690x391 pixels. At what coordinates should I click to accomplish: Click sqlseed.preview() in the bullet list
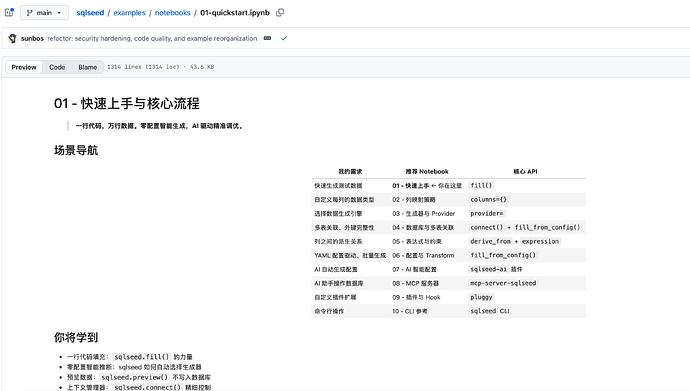coord(135,377)
